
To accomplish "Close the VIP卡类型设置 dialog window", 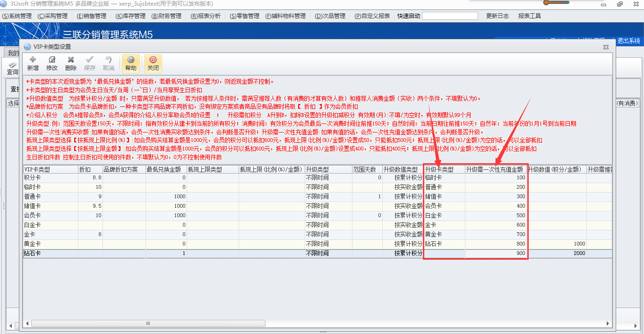I will tap(606, 47).
